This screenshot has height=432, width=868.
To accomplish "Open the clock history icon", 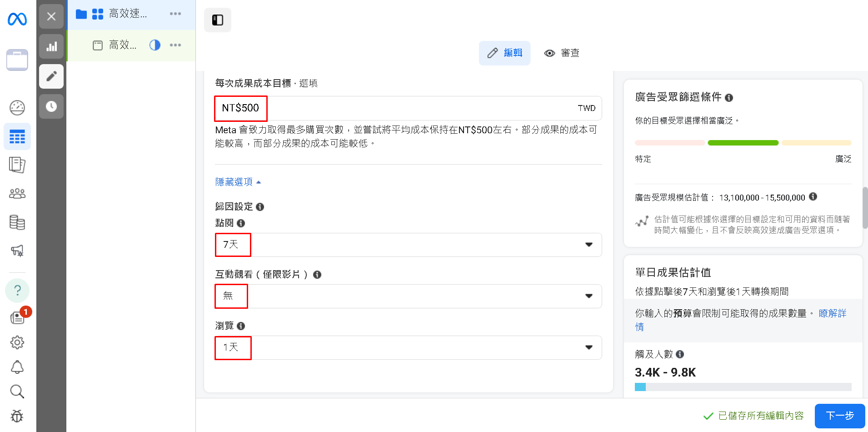I will (x=51, y=106).
